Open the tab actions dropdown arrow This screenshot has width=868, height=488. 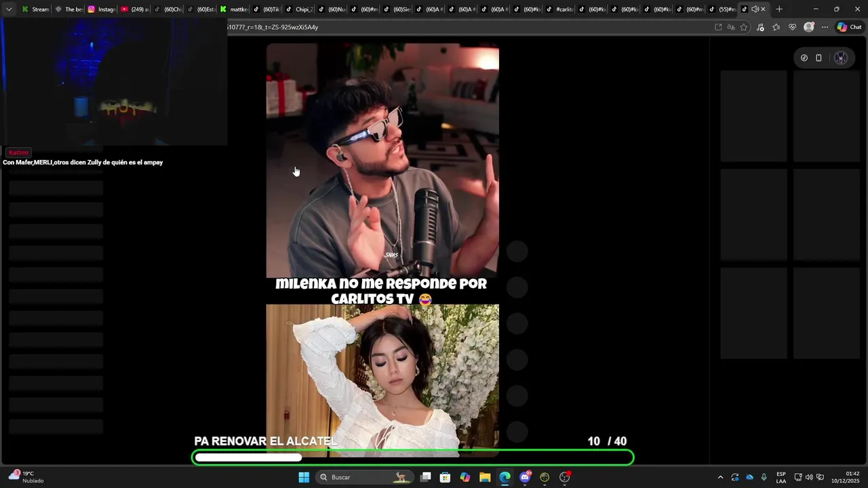(x=9, y=9)
